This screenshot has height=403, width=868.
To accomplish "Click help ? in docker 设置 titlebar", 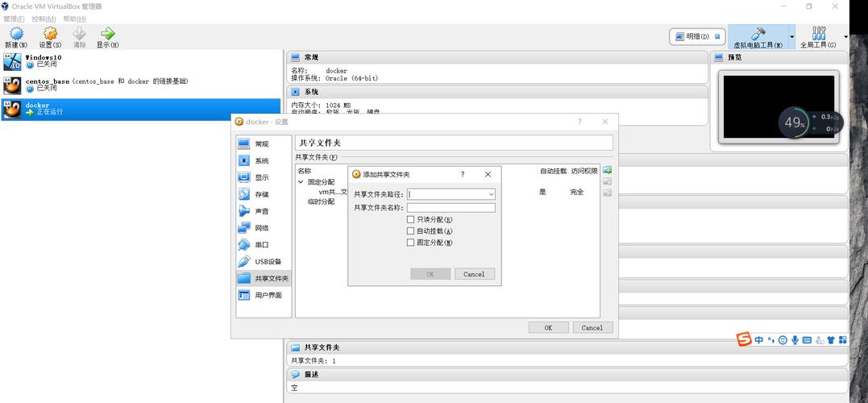I will point(579,122).
